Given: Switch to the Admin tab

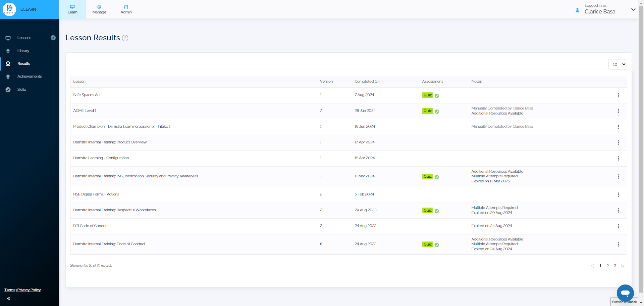Looking at the screenshot, I should coord(126,9).
